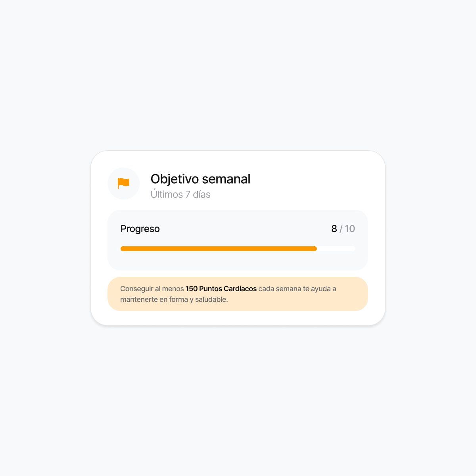Click the slash between 8 and 10
Screen dimensions: 476x476
pos(341,229)
